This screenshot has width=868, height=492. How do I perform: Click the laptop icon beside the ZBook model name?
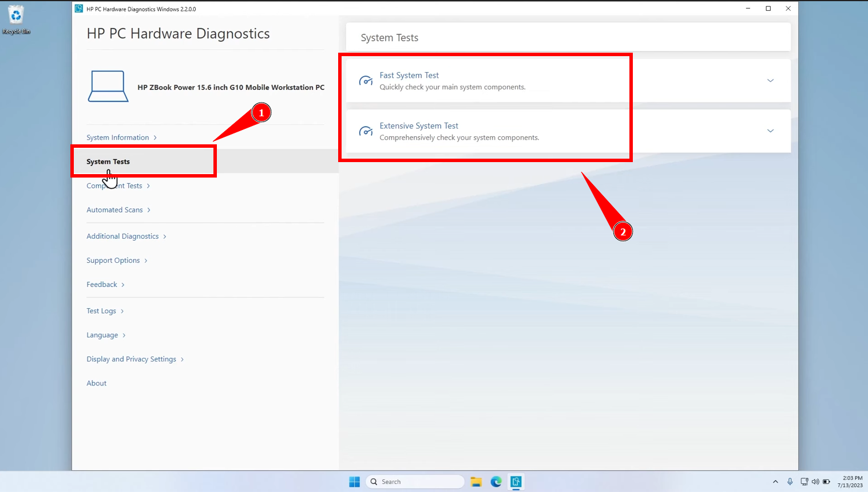click(108, 87)
